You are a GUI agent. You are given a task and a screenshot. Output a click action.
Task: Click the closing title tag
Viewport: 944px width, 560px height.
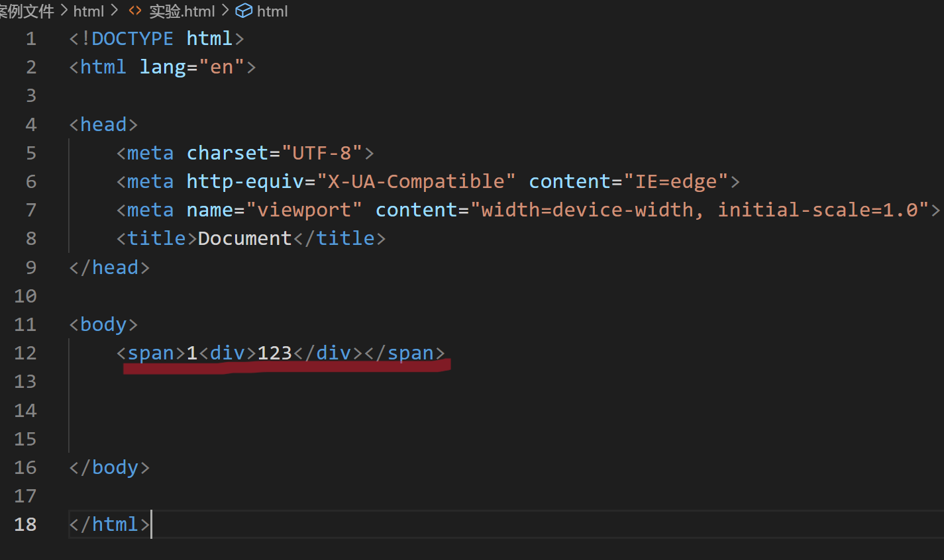339,238
